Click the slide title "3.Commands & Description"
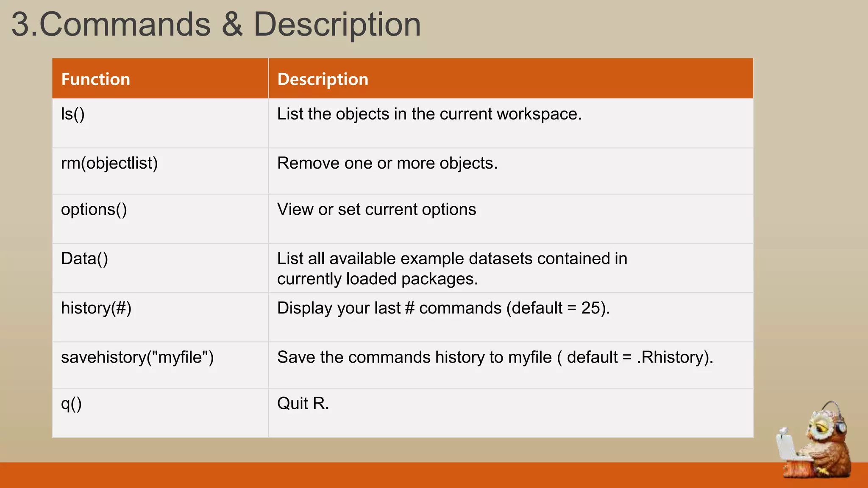This screenshot has width=868, height=488. 216,25
